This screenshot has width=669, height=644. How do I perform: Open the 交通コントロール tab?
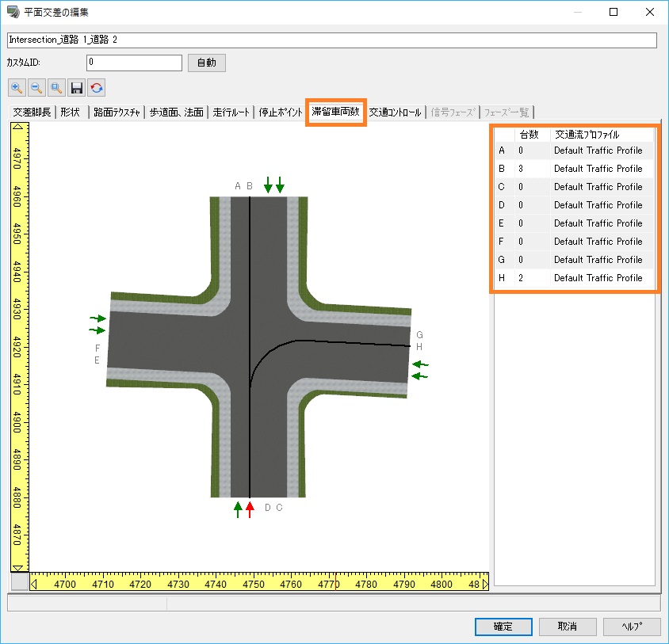click(395, 112)
